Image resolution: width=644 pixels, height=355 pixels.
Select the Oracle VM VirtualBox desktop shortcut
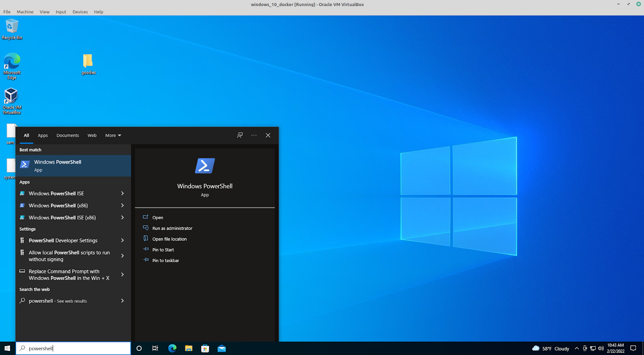tap(12, 101)
